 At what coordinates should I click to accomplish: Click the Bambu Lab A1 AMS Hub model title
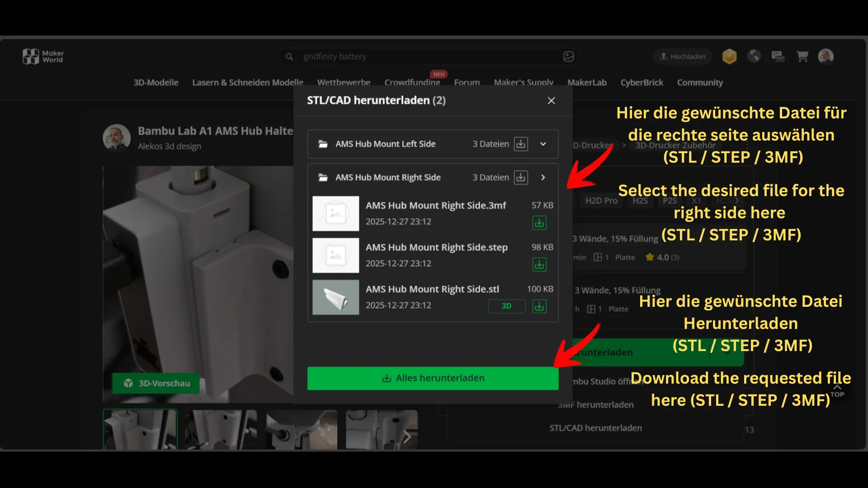pos(216,131)
